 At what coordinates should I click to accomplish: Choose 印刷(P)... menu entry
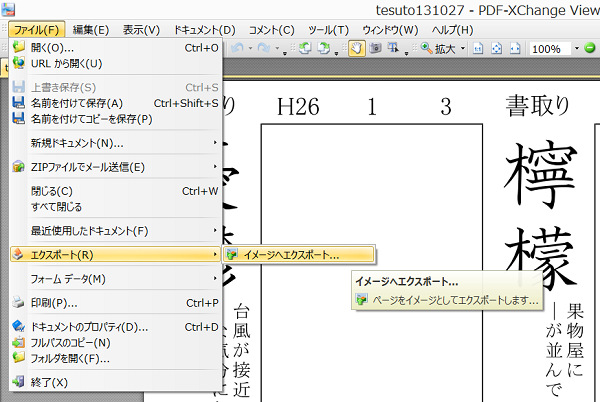click(x=116, y=303)
